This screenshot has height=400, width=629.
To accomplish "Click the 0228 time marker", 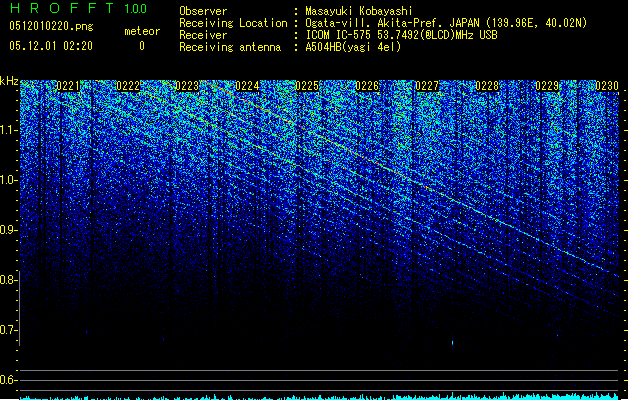I will click(487, 86).
